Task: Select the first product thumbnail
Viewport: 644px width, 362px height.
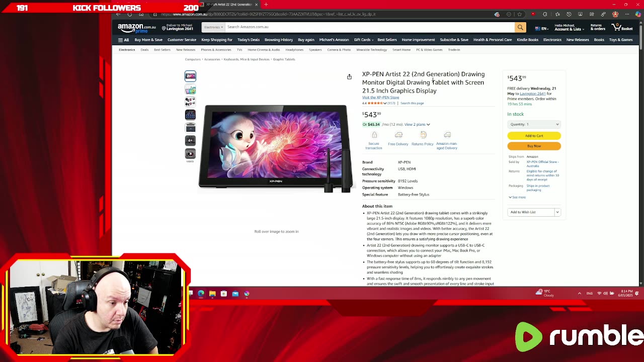Action: pos(190,76)
